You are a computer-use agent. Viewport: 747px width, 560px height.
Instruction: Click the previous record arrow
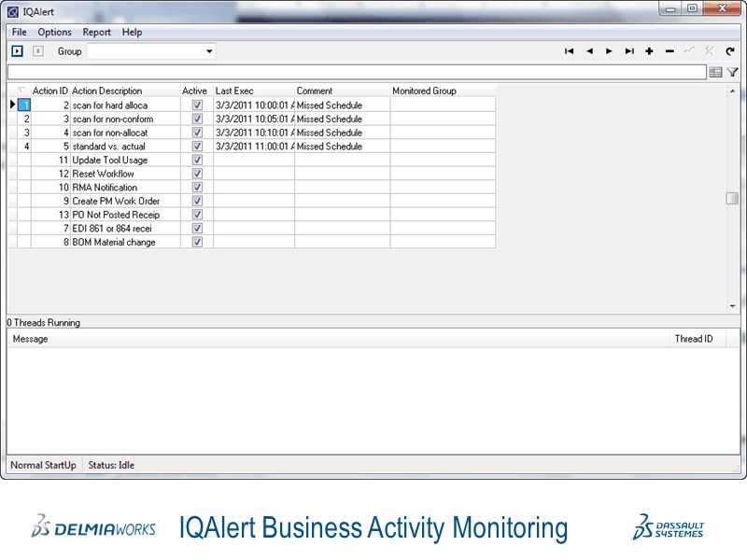(x=589, y=51)
